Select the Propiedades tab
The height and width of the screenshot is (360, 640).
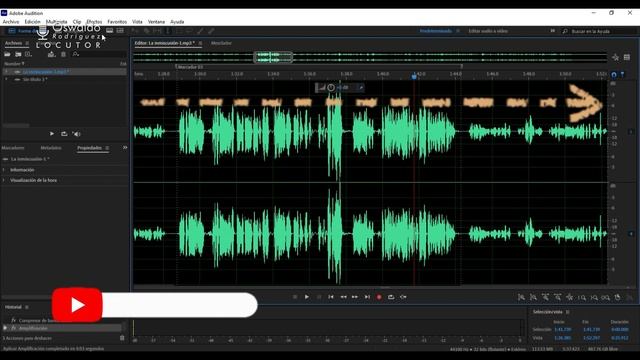pyautogui.click(x=89, y=148)
